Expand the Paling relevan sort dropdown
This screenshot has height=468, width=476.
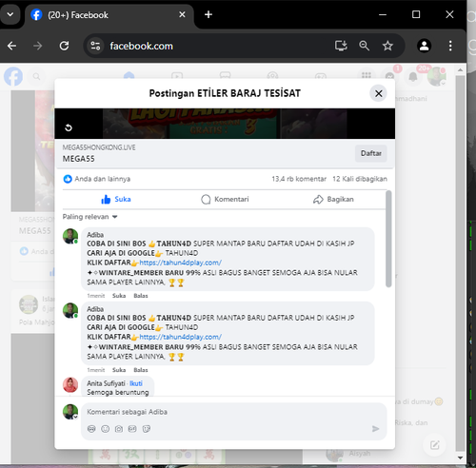pos(90,217)
